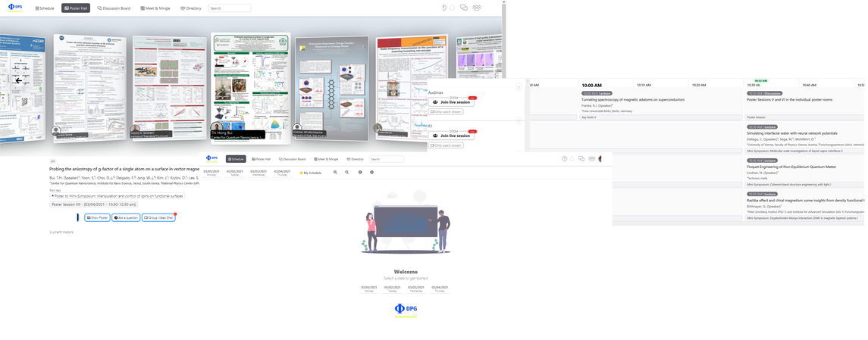Click the DPG logo at top left
The height and width of the screenshot is (340, 868).
tap(15, 8)
